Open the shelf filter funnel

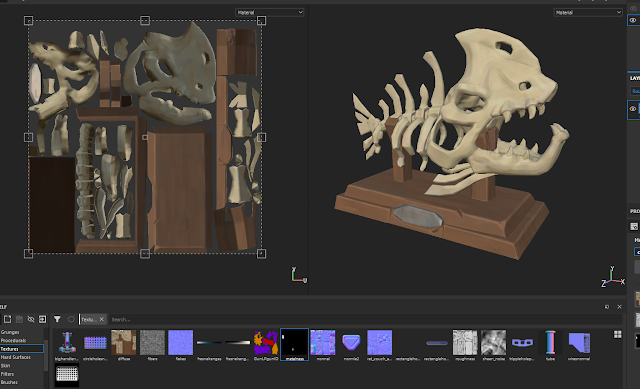[57, 319]
